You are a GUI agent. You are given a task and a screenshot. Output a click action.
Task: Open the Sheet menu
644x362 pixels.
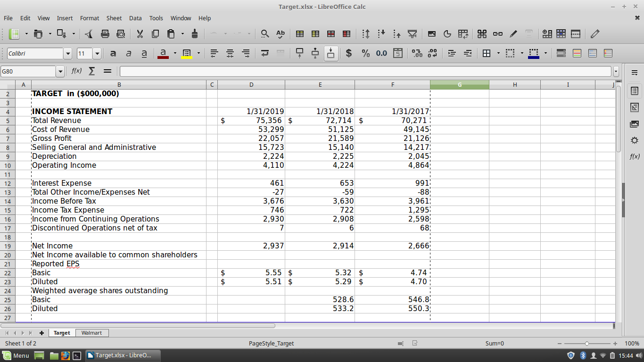pyautogui.click(x=114, y=18)
